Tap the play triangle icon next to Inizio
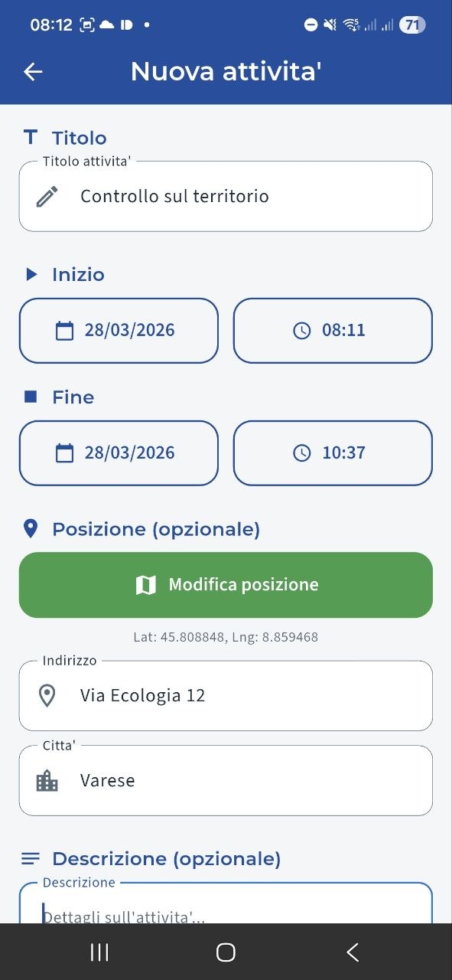 [x=30, y=274]
